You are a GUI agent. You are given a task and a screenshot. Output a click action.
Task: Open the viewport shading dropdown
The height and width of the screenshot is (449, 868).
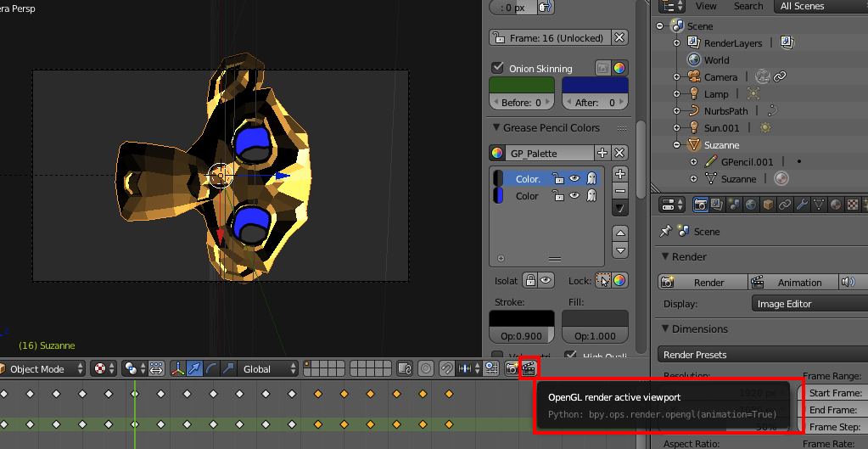[104, 368]
